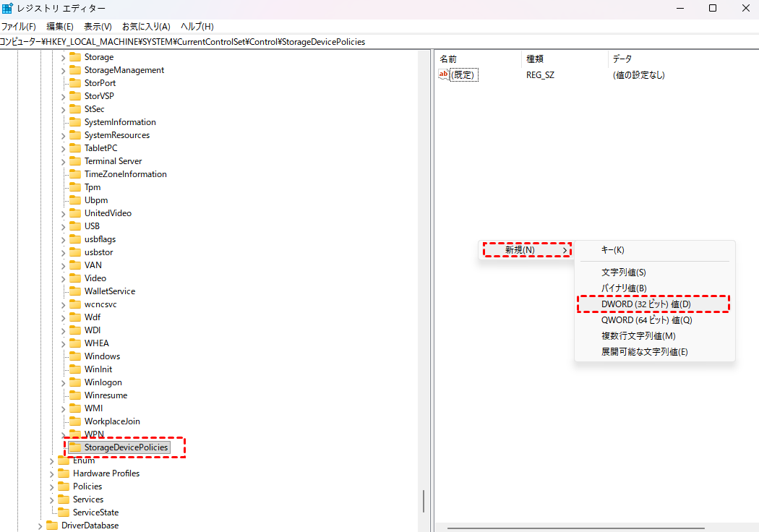
Task: Click the (既定) string value icon
Action: point(444,74)
